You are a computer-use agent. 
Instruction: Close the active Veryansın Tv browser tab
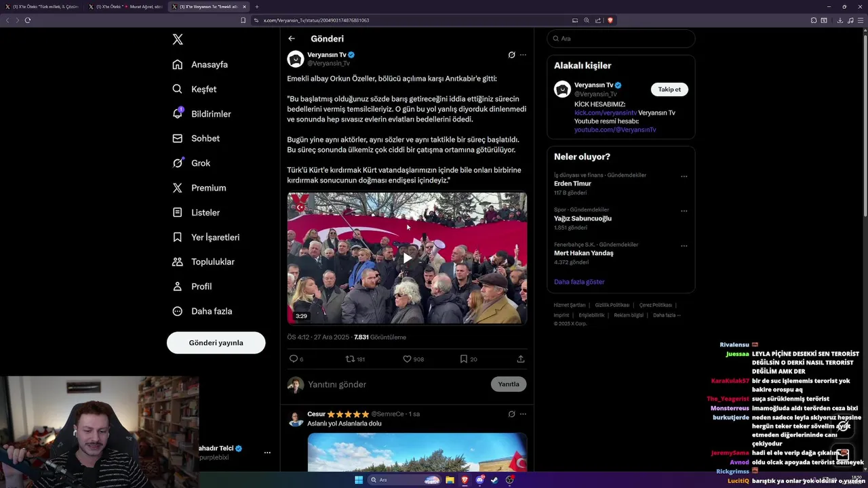(x=244, y=7)
